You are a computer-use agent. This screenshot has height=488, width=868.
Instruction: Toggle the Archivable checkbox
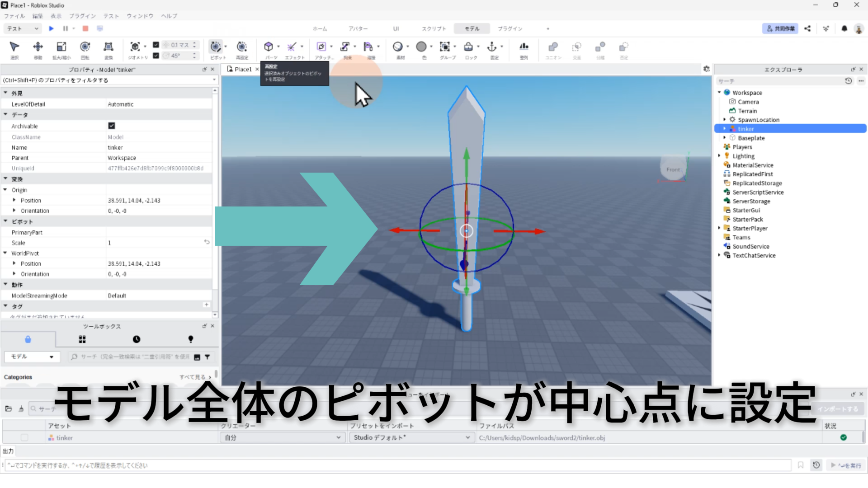tap(112, 126)
